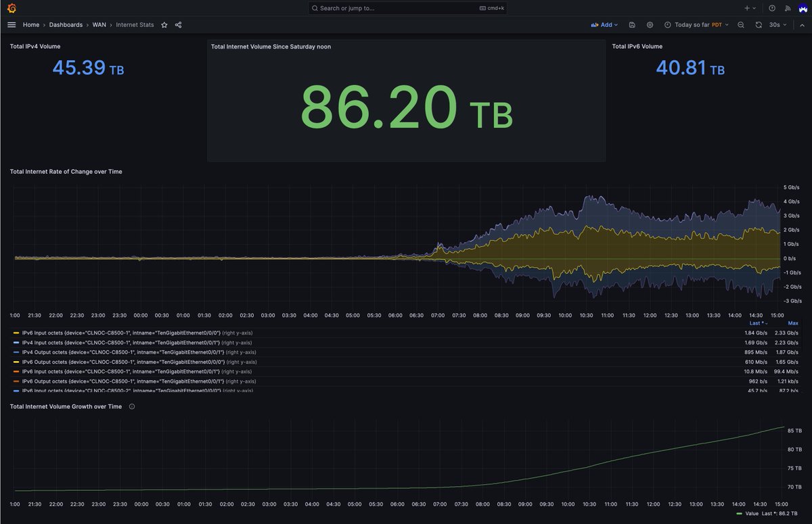Click Internet Stats breadcrumb
The height and width of the screenshot is (524, 812).
coord(135,24)
